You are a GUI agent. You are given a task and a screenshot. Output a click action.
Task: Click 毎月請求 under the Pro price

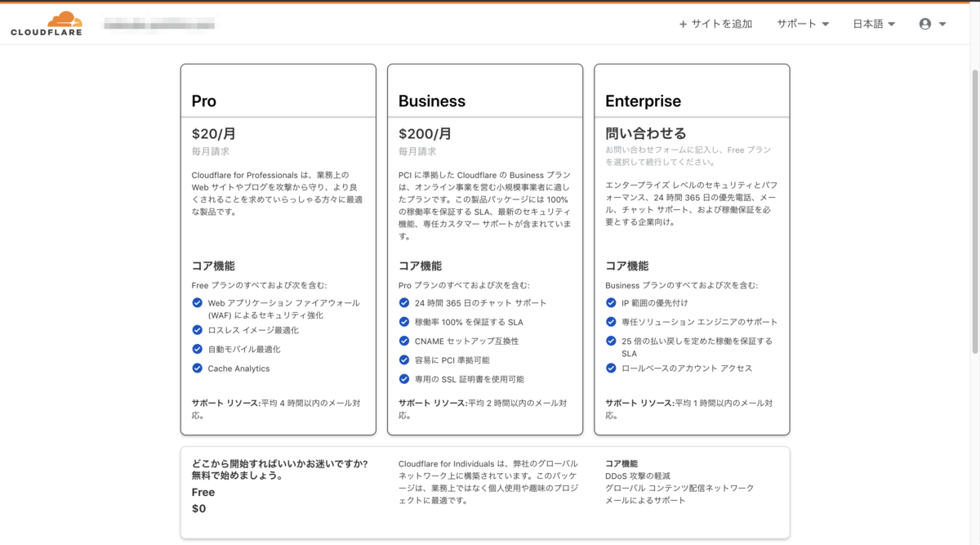pyautogui.click(x=211, y=151)
